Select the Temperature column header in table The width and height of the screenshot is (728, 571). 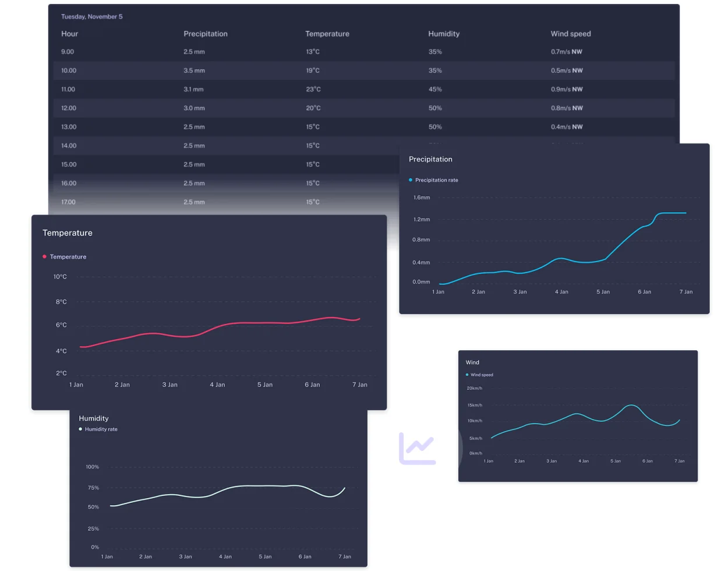click(327, 34)
